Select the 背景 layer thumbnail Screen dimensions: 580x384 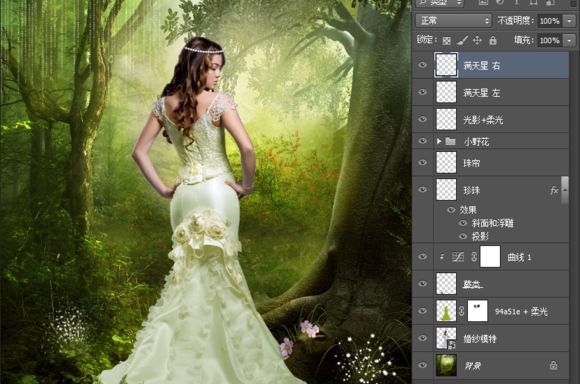point(446,365)
